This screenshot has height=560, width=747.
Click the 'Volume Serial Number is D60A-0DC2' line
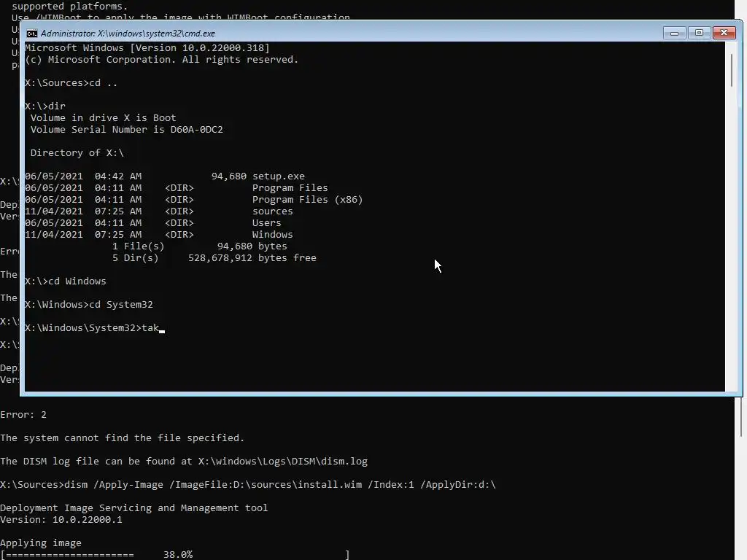[x=127, y=130]
